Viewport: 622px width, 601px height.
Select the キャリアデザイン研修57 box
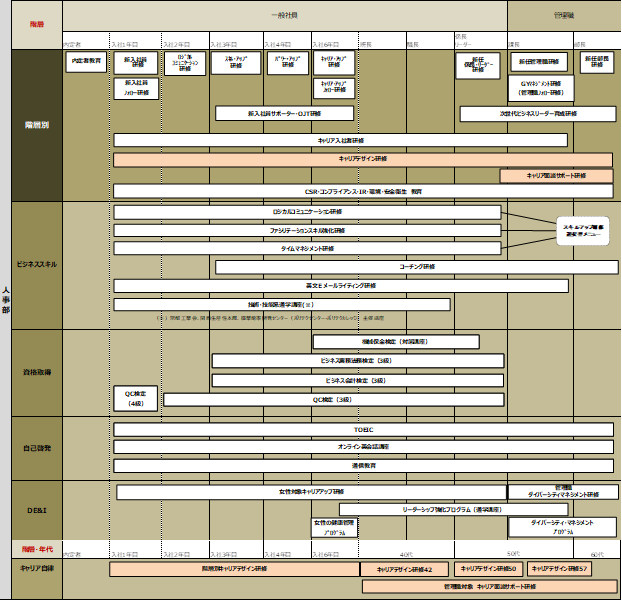[x=559, y=569]
